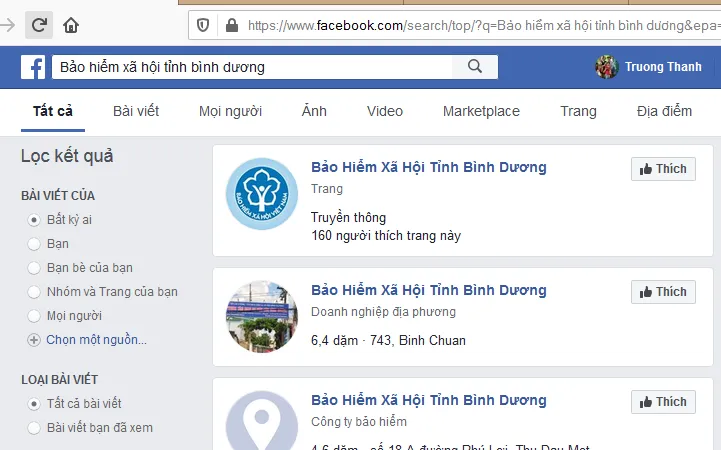
Task: Like the Công ty bảo hiểm result
Action: pyautogui.click(x=663, y=402)
